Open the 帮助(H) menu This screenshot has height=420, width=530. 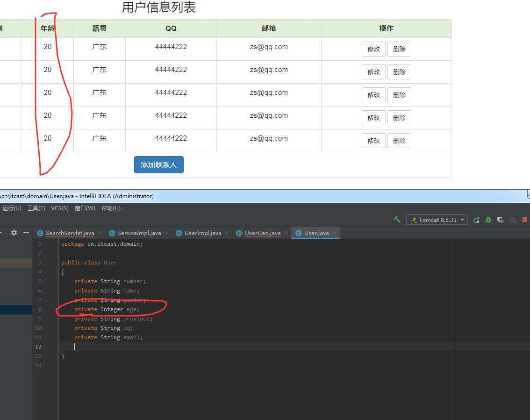click(111, 208)
